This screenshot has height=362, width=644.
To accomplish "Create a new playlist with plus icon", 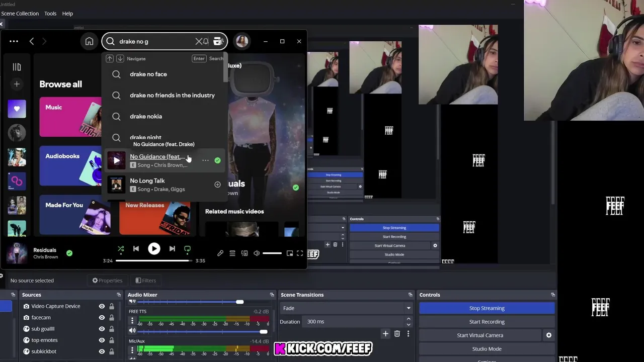I will pos(17,84).
